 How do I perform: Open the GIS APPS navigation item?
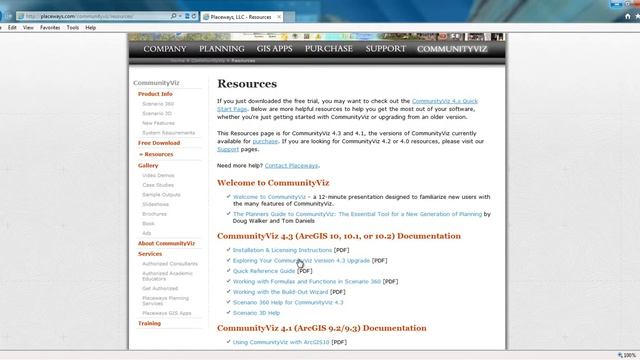pyautogui.click(x=274, y=49)
